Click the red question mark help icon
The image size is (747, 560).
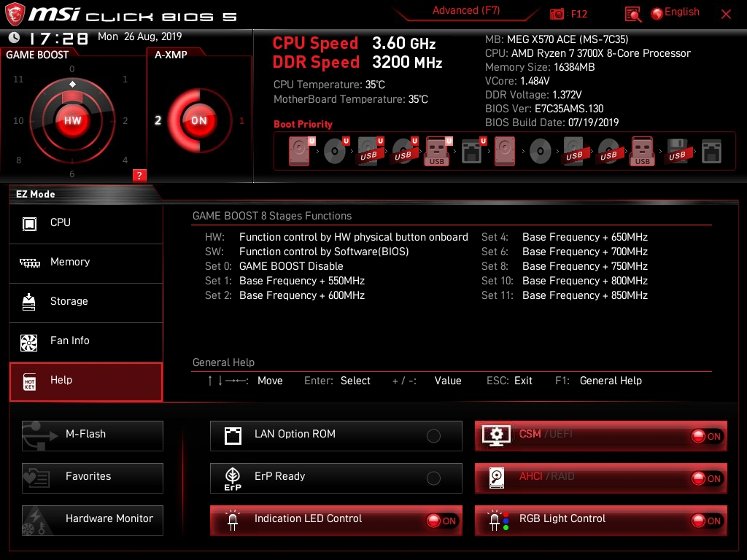click(139, 175)
